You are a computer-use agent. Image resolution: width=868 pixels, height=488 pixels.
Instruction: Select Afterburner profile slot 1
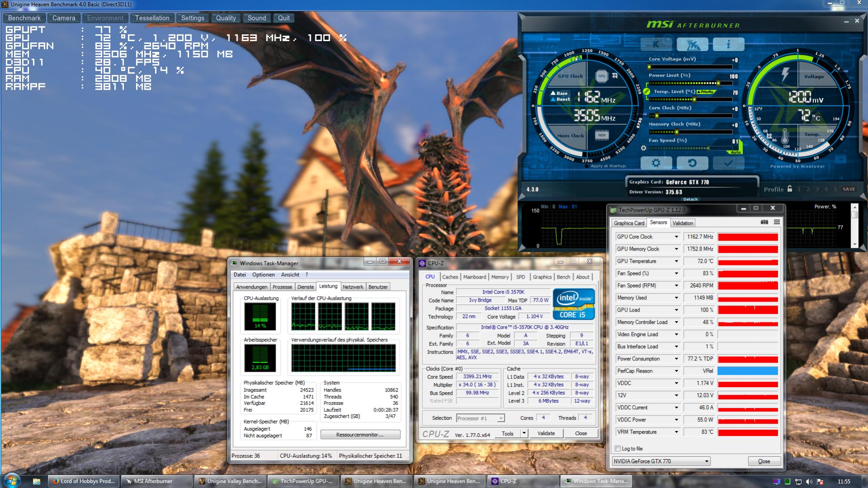tap(799, 189)
